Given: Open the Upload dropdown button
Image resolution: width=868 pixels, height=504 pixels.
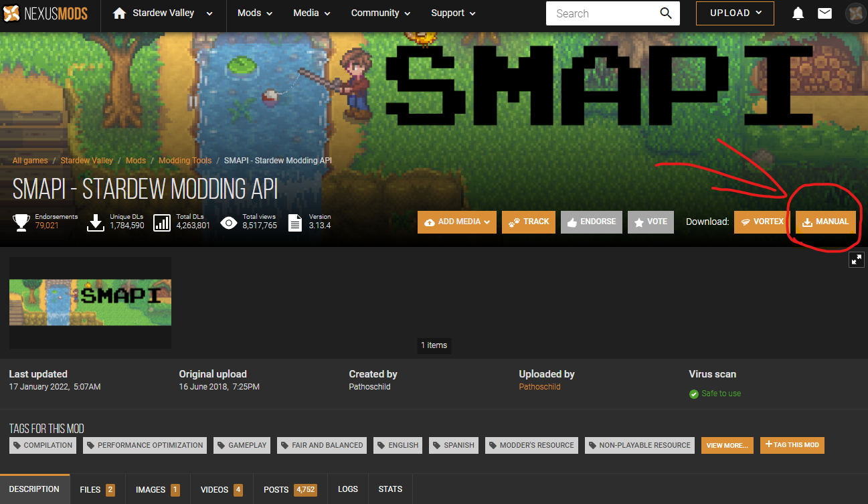Looking at the screenshot, I should point(735,13).
